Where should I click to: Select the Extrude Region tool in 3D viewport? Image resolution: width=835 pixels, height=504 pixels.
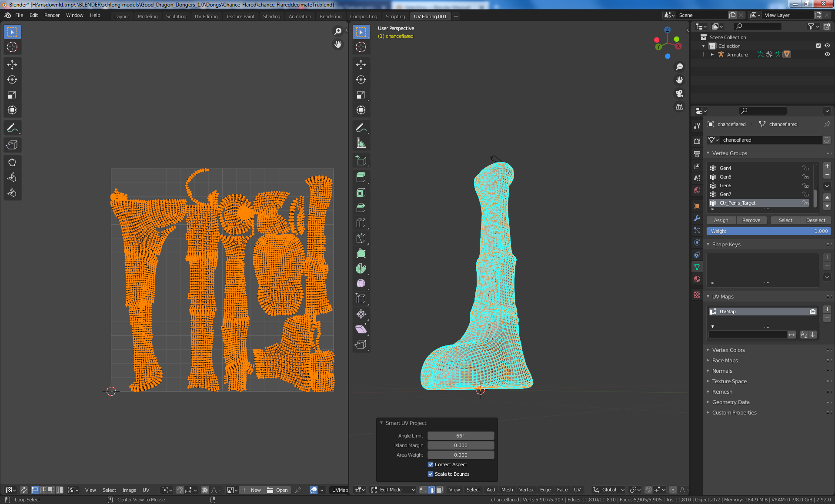[x=361, y=177]
